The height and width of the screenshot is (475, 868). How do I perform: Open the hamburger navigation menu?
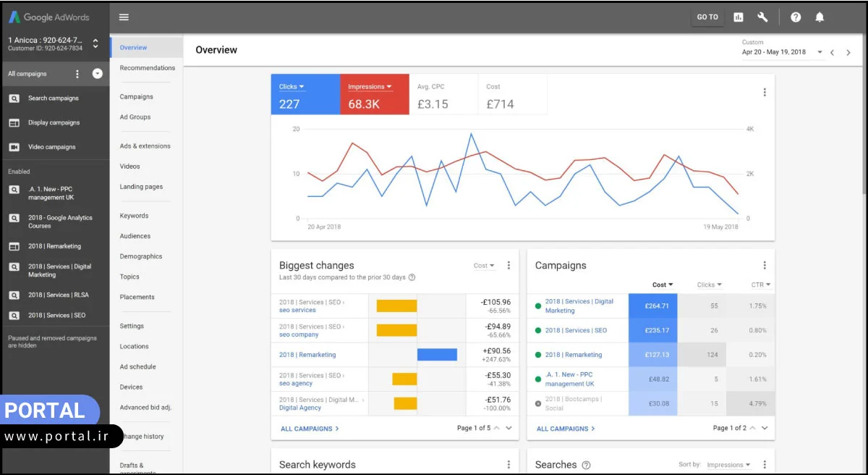click(124, 17)
